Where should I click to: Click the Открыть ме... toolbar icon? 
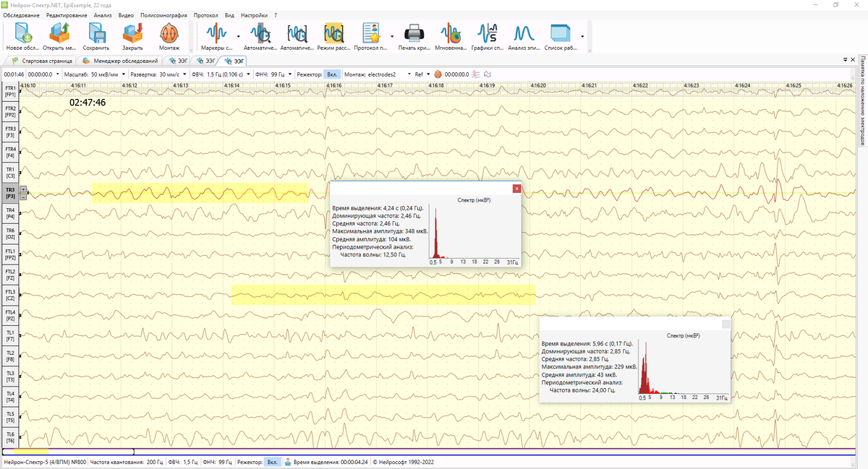tap(59, 36)
